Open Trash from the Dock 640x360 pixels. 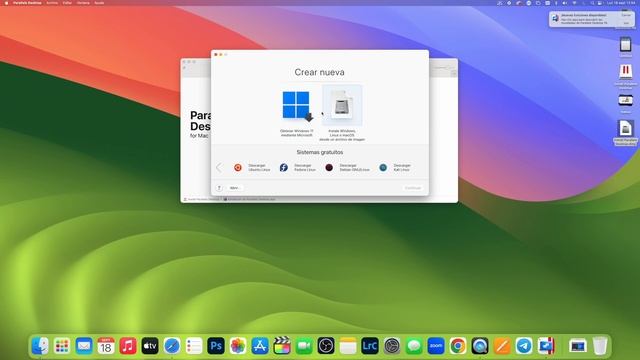pos(600,346)
